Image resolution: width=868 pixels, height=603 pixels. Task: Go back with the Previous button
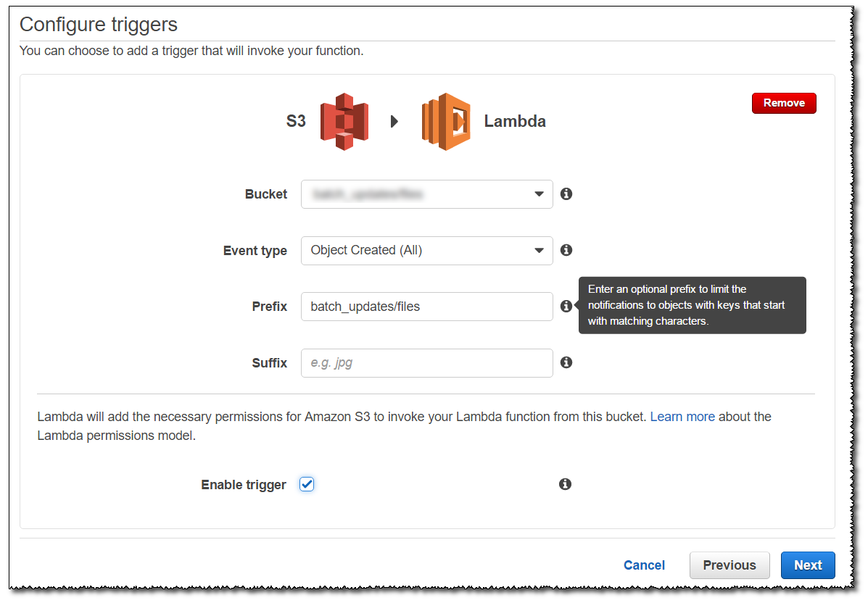point(729,565)
